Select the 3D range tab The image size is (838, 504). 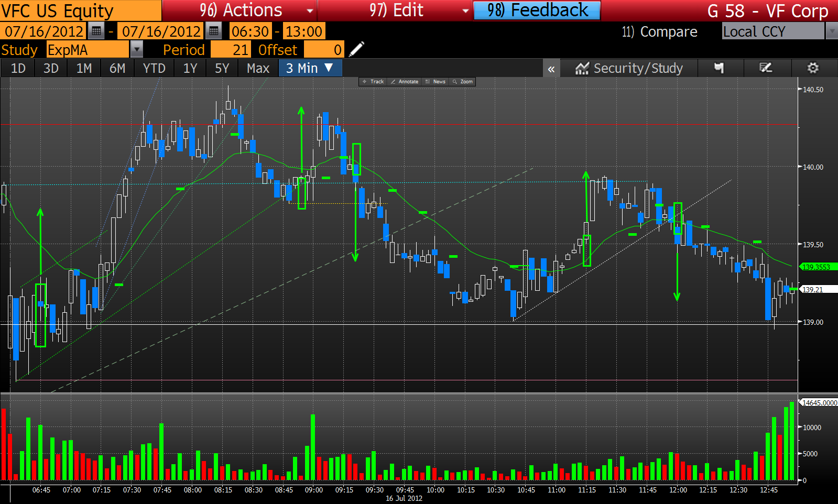(51, 68)
